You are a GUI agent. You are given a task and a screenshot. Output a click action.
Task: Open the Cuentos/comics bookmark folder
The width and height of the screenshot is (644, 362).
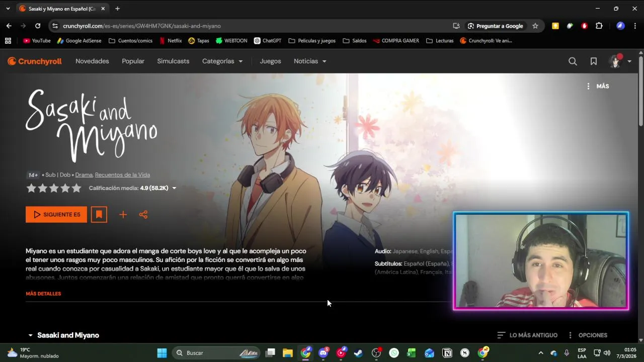click(x=130, y=41)
